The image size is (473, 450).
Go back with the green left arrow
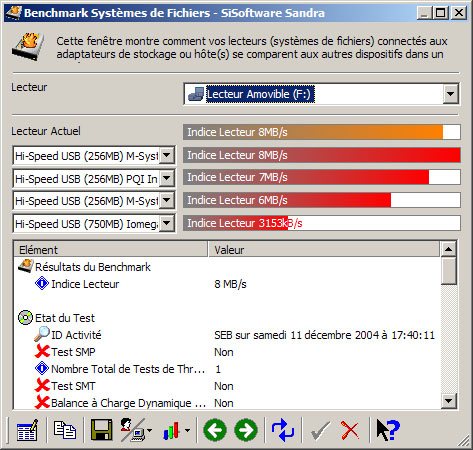pyautogui.click(x=215, y=430)
